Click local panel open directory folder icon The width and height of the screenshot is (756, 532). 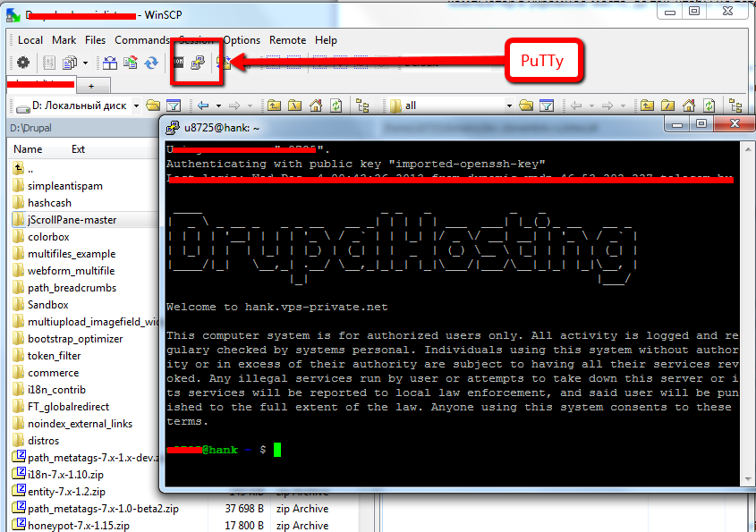click(153, 106)
